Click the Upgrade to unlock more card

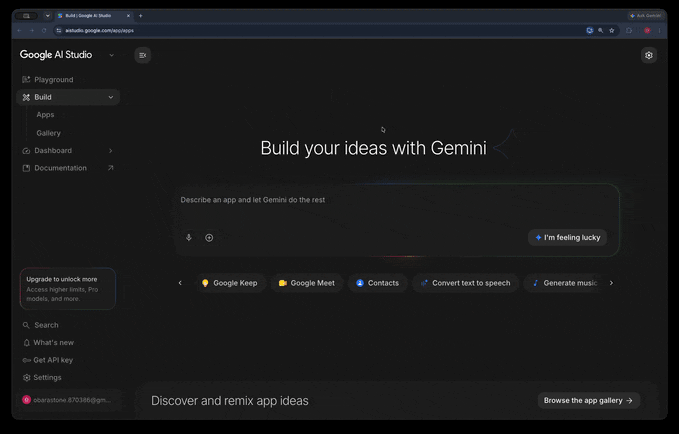coord(68,289)
